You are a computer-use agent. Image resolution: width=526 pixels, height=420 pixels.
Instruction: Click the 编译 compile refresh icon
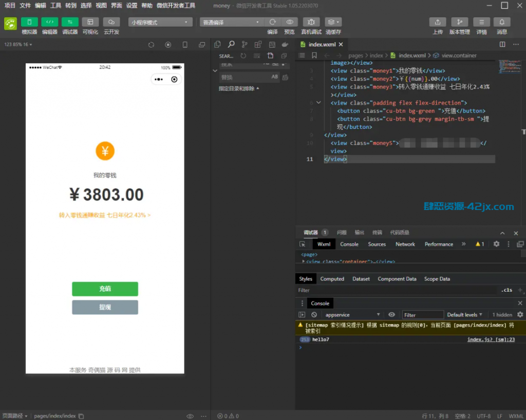(272, 22)
